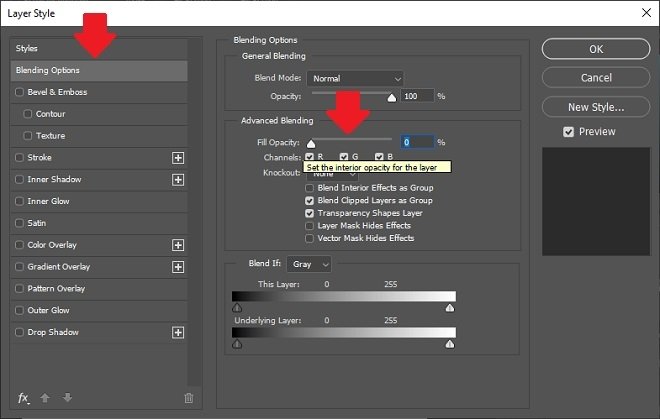Click the style preview thumbnail

[596, 201]
